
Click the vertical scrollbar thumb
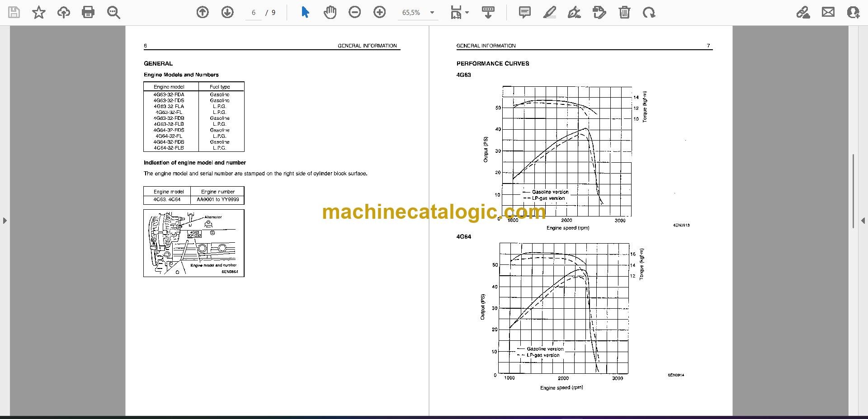pyautogui.click(x=853, y=190)
